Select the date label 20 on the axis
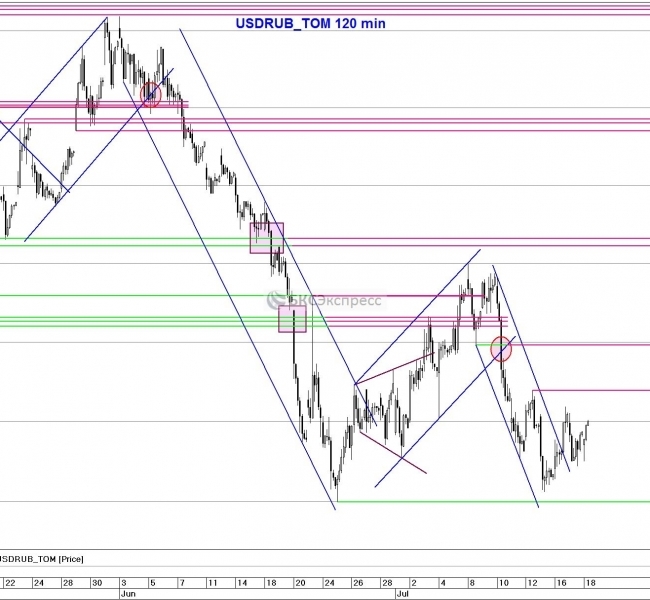This screenshot has width=650, height=600. point(300,583)
